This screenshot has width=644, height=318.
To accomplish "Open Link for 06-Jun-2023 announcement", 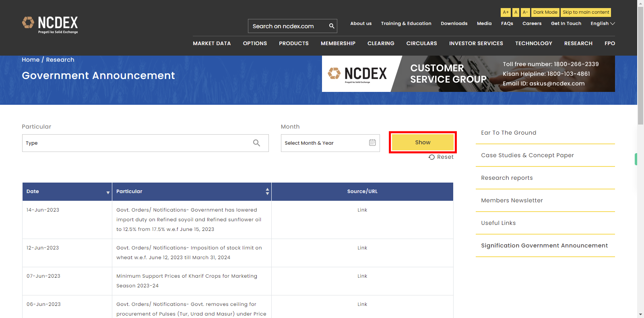I will tap(362, 304).
